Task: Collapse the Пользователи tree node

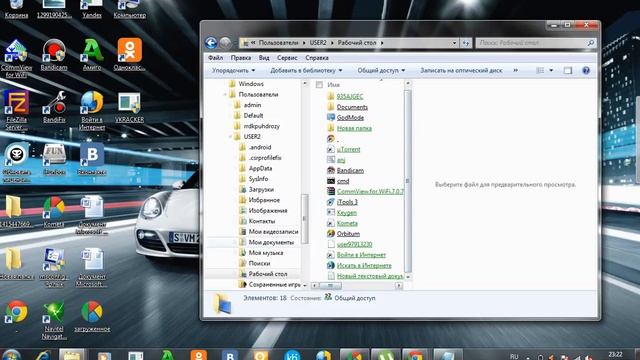Action: 225,95
